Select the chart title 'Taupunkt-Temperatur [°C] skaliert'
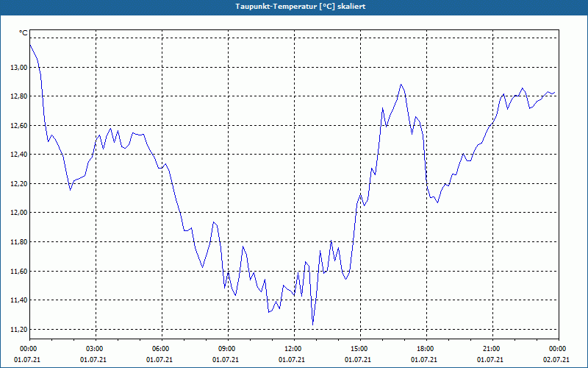This screenshot has width=588, height=368. [301, 7]
